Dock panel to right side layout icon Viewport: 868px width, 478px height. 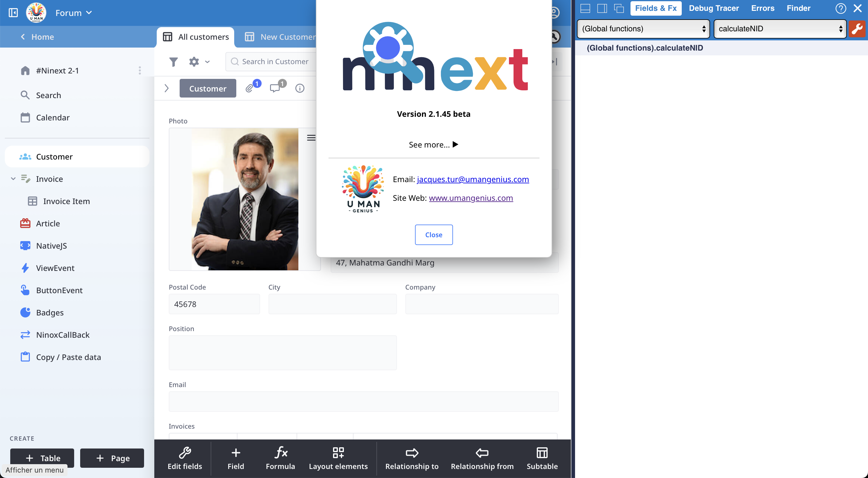602,8
